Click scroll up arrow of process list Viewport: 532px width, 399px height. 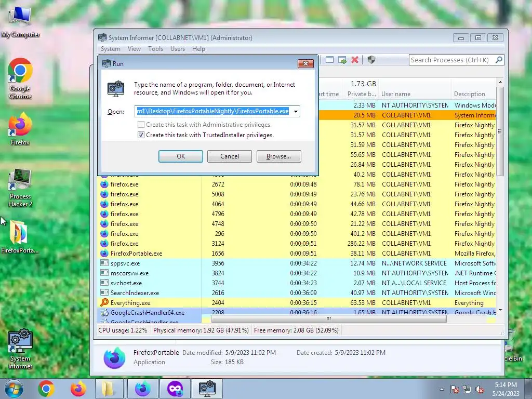click(500, 83)
